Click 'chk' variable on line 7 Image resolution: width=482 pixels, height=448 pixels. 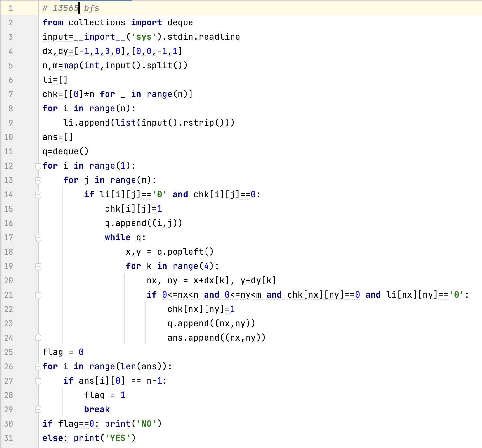(50, 94)
